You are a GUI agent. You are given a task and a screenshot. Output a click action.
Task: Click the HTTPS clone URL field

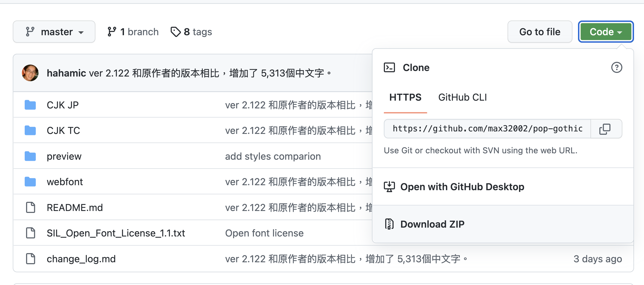click(x=487, y=129)
